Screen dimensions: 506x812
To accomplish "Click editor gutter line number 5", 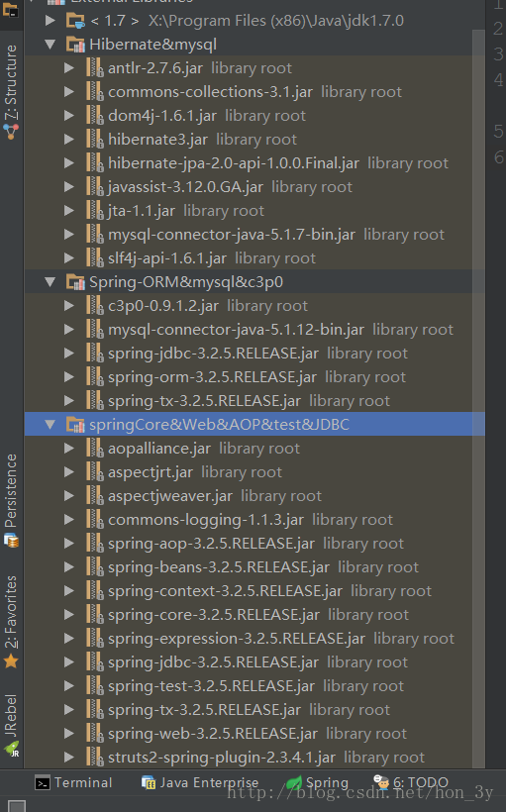I will point(498,131).
